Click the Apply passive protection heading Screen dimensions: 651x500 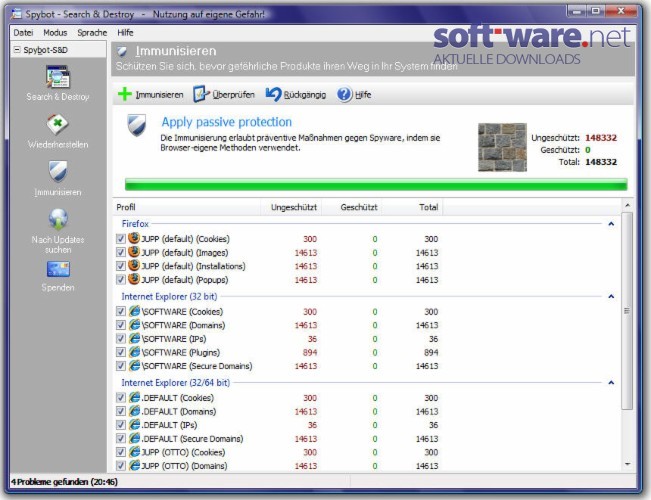[x=227, y=122]
